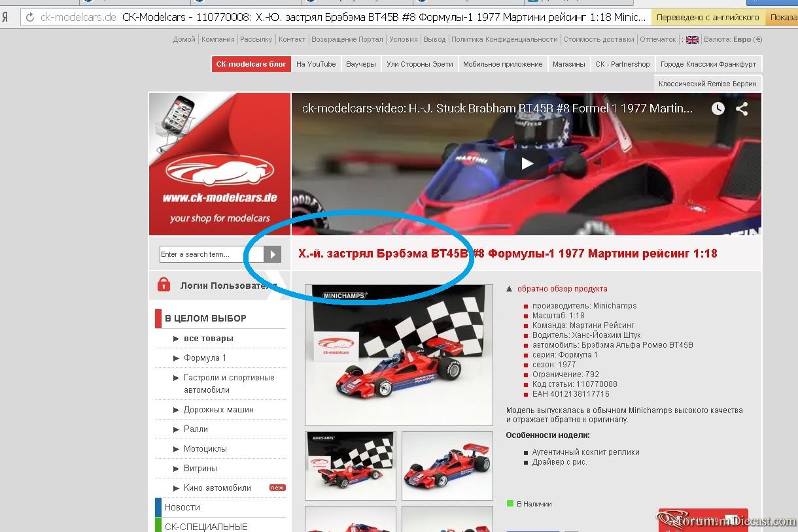Click the ck-modelcars.de logo banner

tap(220, 164)
